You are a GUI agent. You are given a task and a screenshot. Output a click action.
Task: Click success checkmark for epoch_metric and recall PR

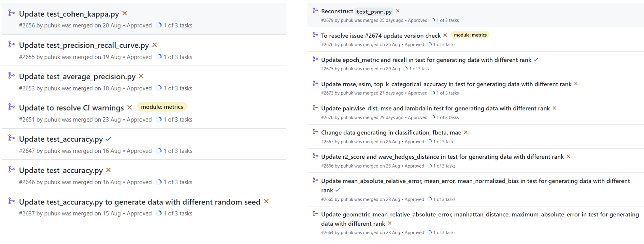coord(536,60)
